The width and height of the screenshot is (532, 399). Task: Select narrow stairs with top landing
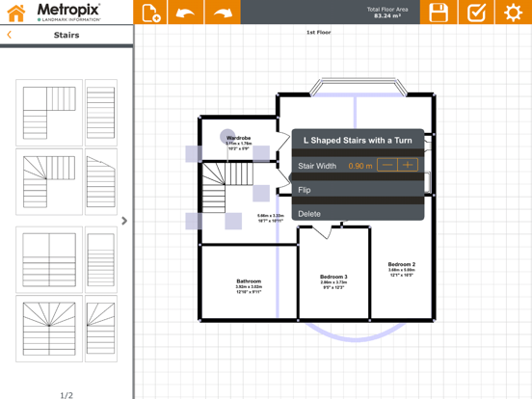pos(101,259)
